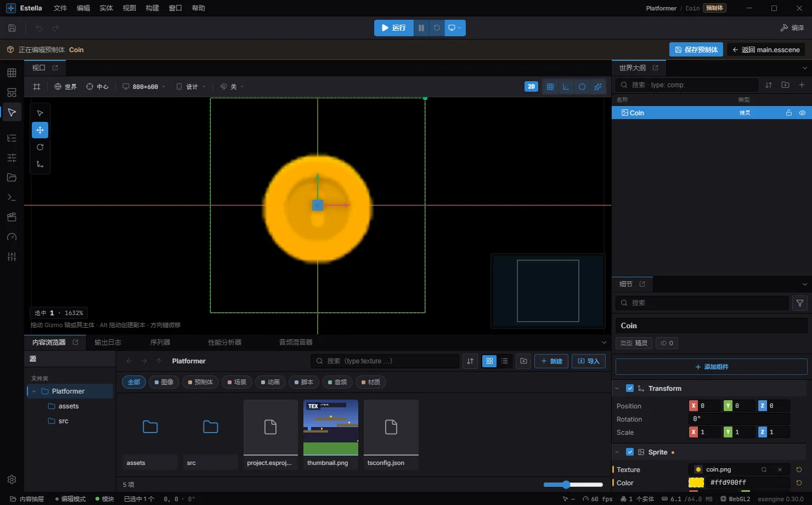Open the preview device dropdown
This screenshot has height=505, width=812.
(x=455, y=28)
